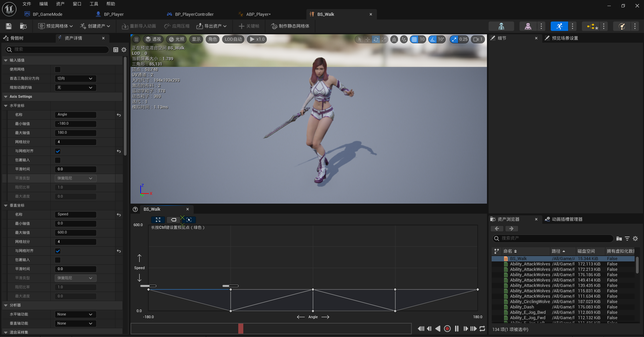Open asset details settings gear
Viewport: 644px width, 337px height.
(x=124, y=50)
